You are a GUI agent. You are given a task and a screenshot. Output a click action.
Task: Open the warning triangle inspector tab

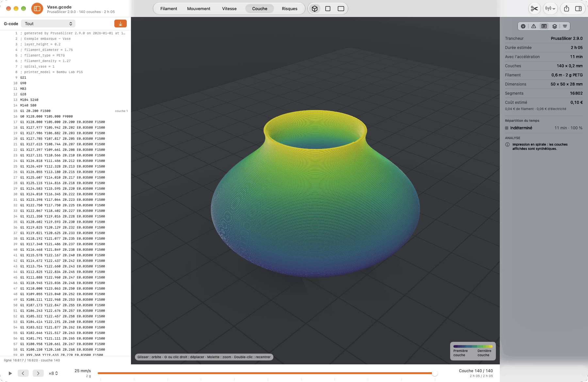pyautogui.click(x=533, y=26)
